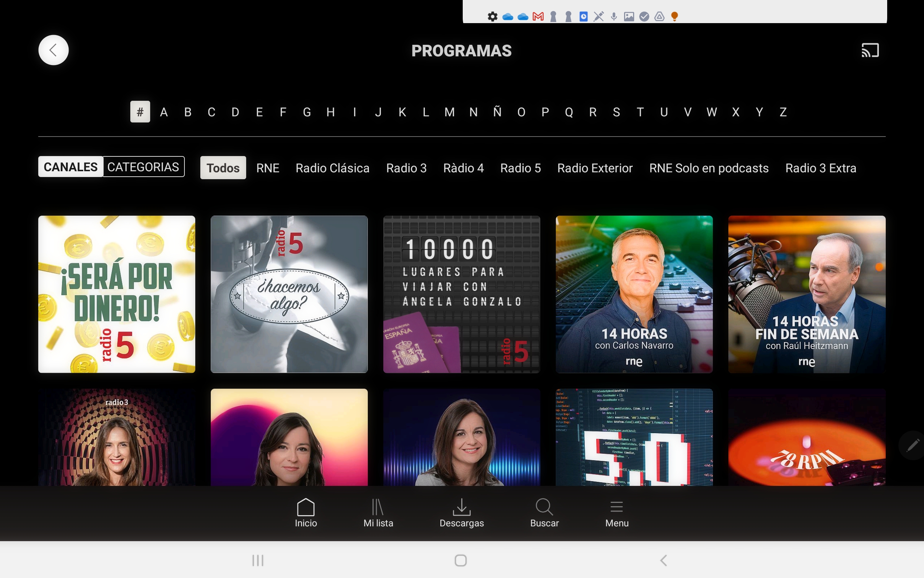924x578 pixels.
Task: Jump to letter M programs
Action: pos(450,112)
